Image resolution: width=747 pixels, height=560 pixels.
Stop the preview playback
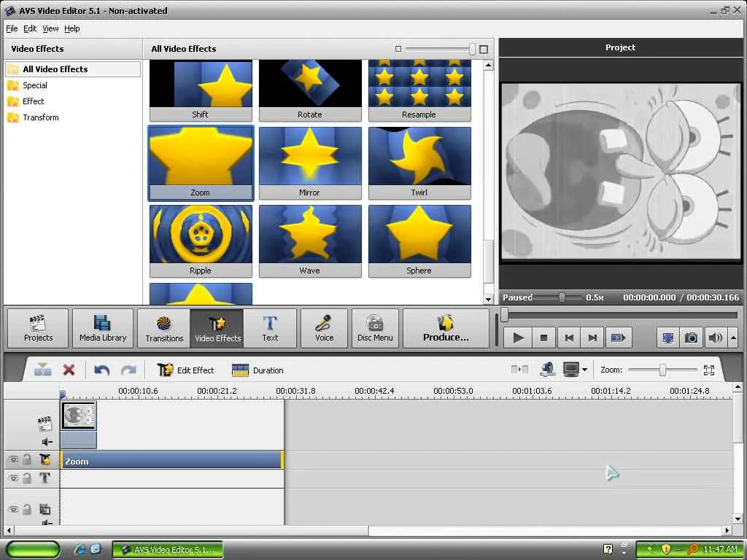click(x=543, y=338)
